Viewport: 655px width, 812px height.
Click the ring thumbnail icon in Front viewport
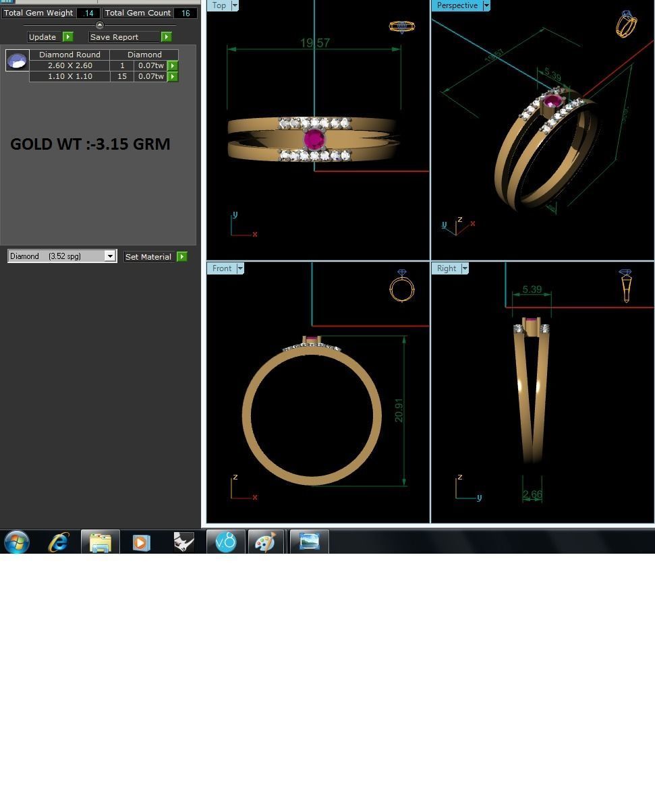402,286
